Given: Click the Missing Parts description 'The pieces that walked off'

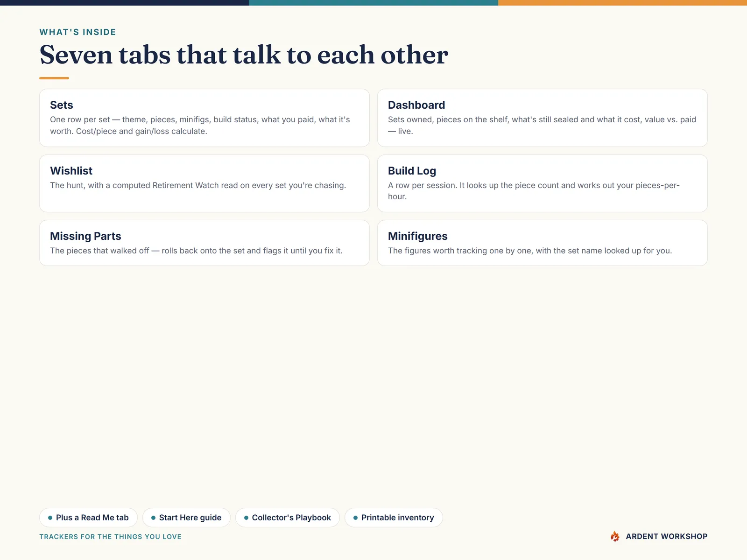Looking at the screenshot, I should click(x=196, y=251).
